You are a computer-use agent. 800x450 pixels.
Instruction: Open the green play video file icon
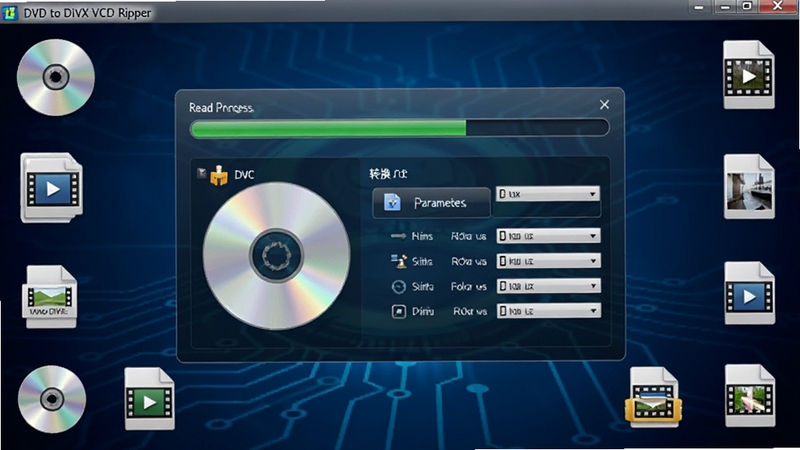tap(149, 398)
